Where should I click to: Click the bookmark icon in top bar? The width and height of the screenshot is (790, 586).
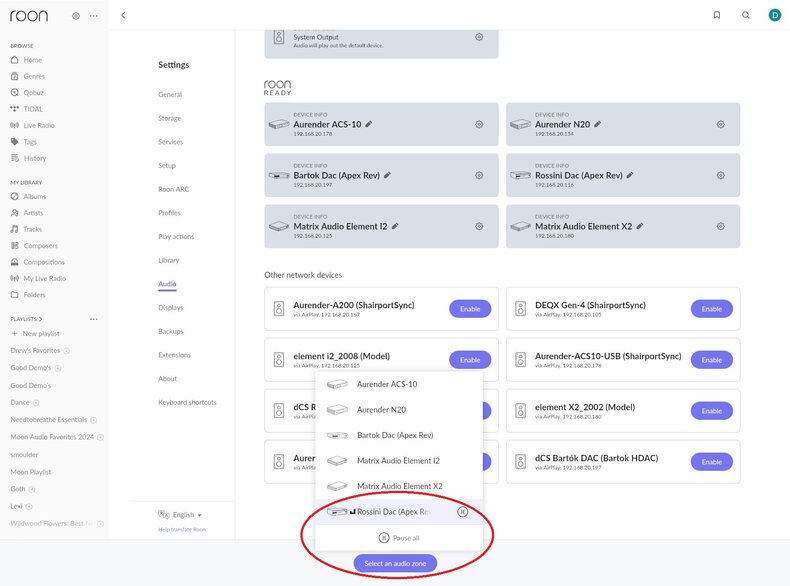click(x=716, y=15)
